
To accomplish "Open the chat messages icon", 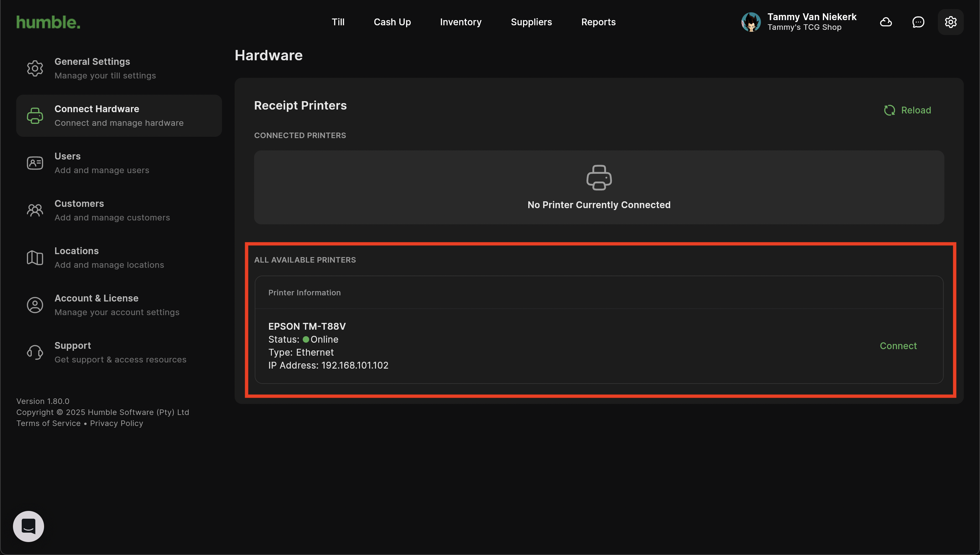I will coord(918,22).
